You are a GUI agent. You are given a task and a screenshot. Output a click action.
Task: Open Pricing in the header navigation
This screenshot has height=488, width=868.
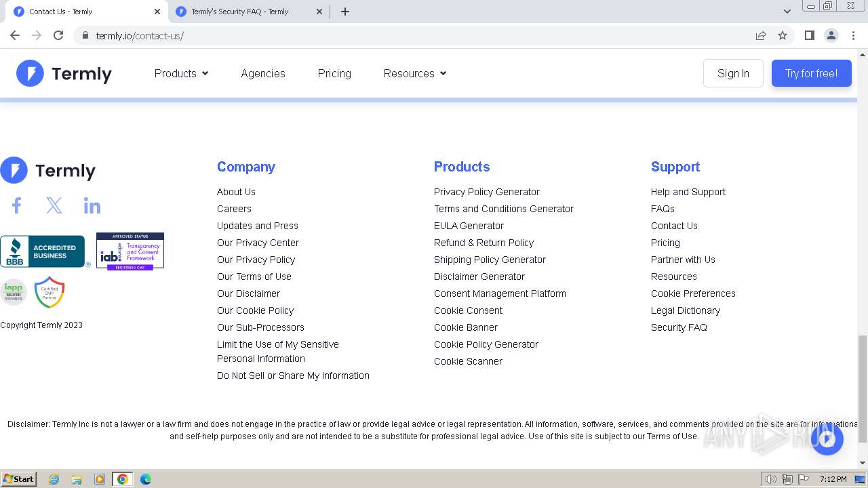(334, 73)
